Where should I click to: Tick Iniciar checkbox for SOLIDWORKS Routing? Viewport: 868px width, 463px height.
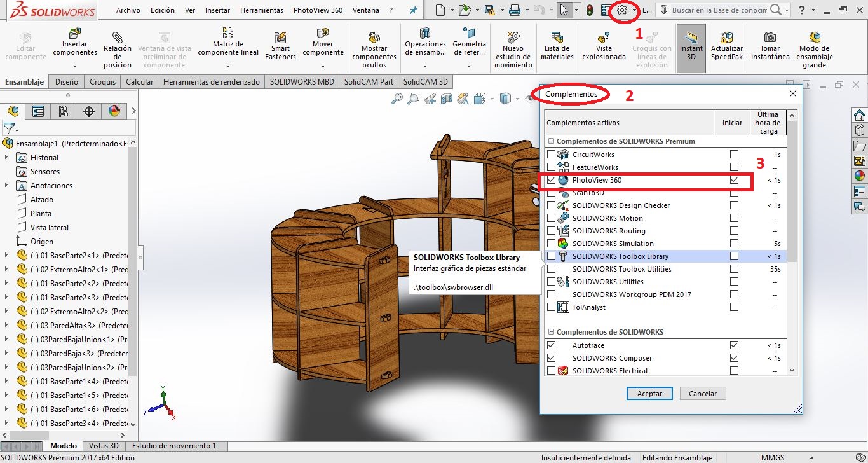tap(734, 231)
